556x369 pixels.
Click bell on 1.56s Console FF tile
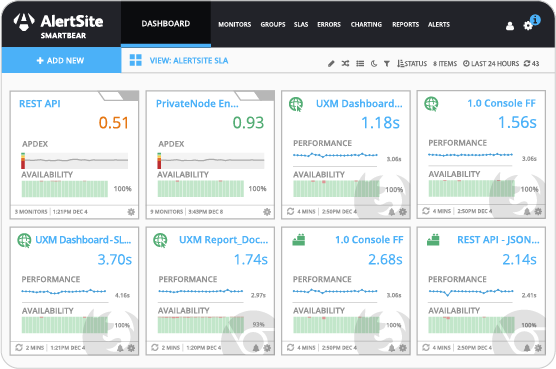527,212
